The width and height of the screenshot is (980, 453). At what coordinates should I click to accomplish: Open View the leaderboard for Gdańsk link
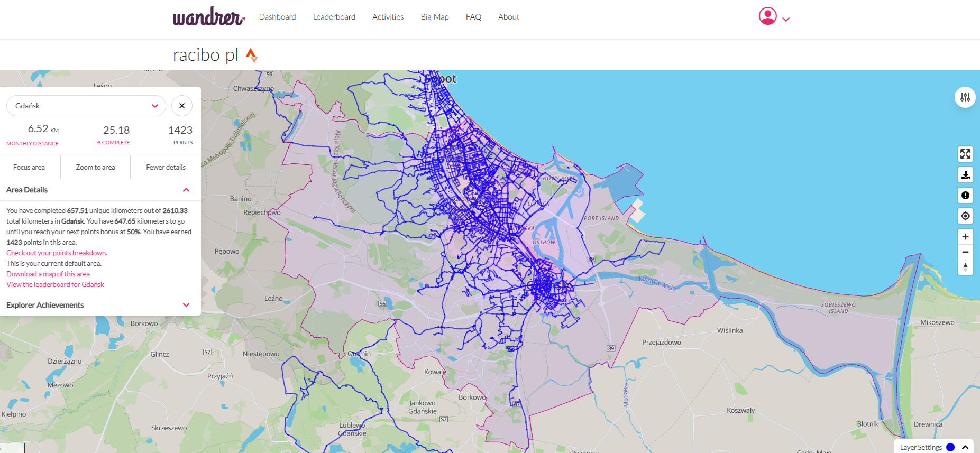[55, 284]
